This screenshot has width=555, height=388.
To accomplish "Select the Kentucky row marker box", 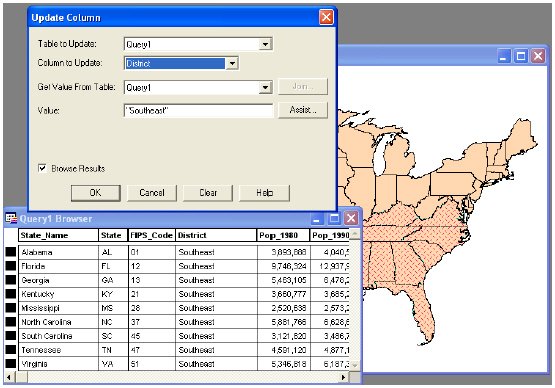I will 11,294.
